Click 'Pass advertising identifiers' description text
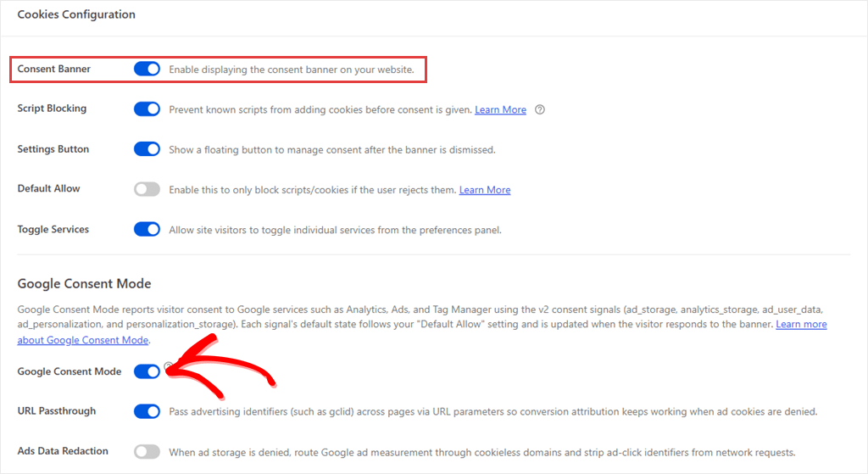 click(x=493, y=412)
